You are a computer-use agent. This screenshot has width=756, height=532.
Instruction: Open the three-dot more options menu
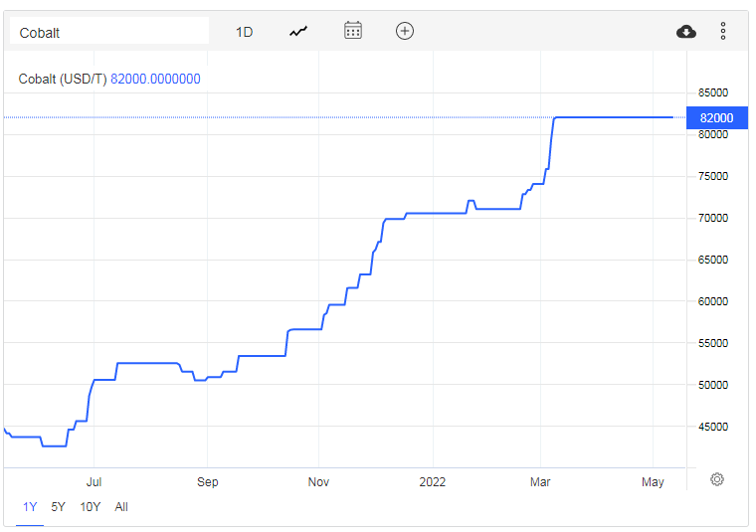point(723,32)
